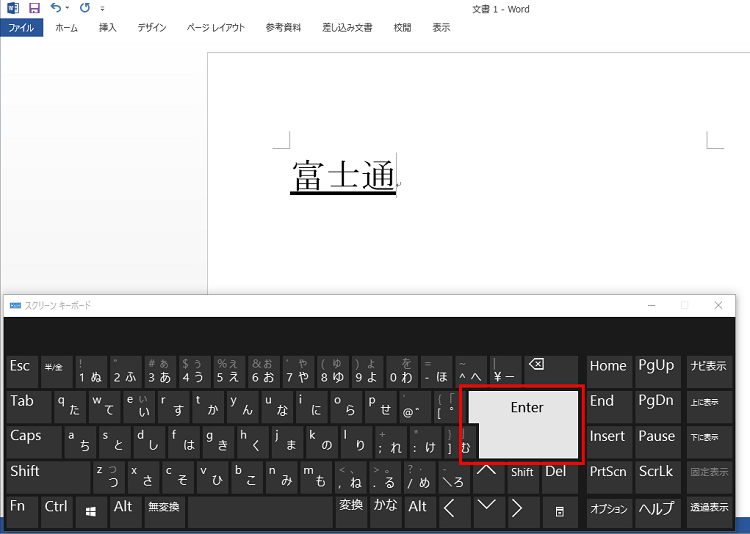Click the left arrow key
The width and height of the screenshot is (750, 534).
(x=455, y=512)
